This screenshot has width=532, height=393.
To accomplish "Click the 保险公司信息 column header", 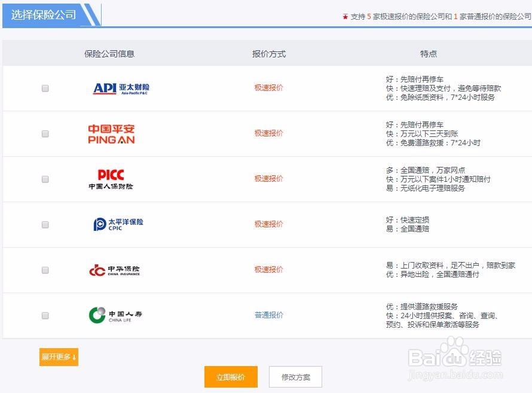I will coord(109,54).
